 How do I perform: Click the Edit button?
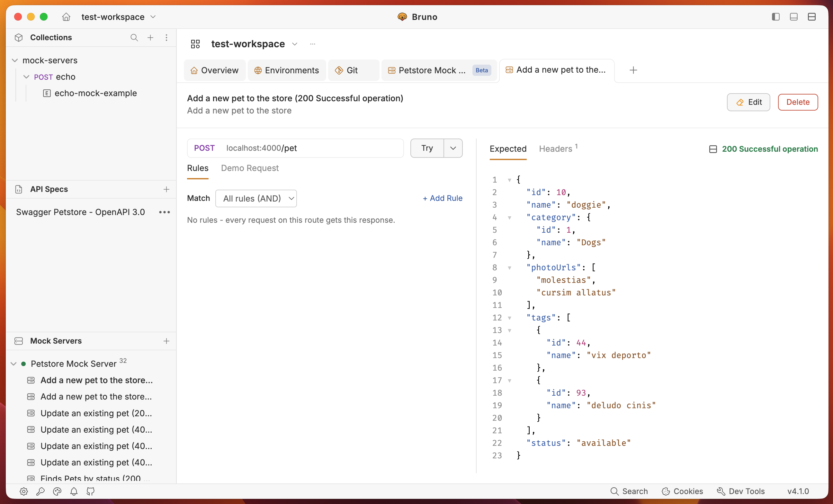click(748, 102)
